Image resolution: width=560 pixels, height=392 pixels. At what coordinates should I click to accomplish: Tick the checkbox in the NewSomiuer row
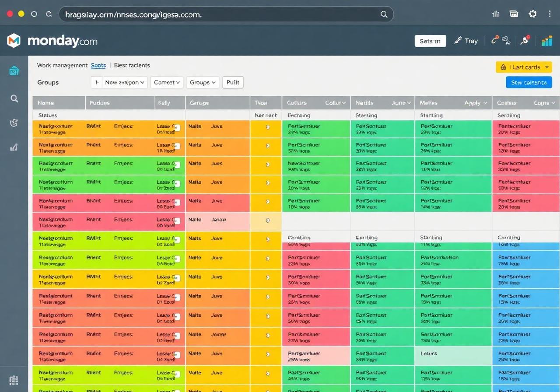(x=177, y=165)
